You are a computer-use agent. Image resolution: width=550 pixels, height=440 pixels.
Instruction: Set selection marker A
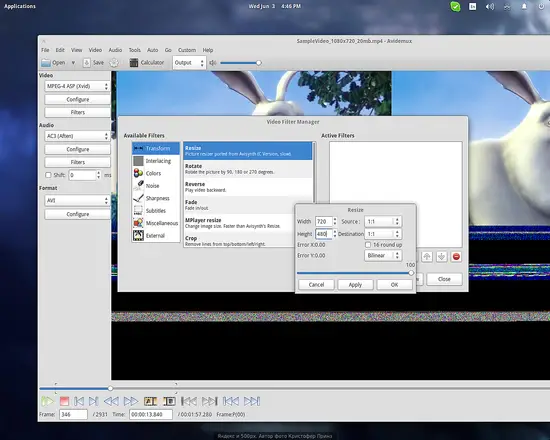tap(150, 401)
